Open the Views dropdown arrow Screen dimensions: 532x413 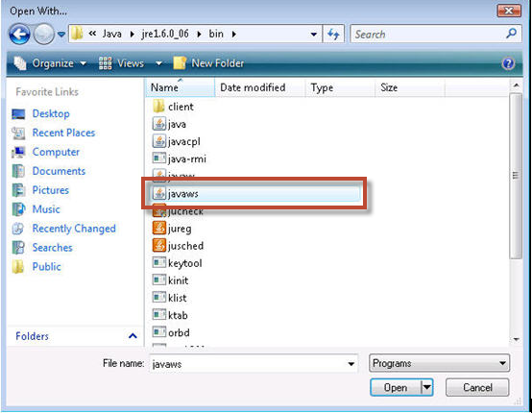pyautogui.click(x=158, y=63)
